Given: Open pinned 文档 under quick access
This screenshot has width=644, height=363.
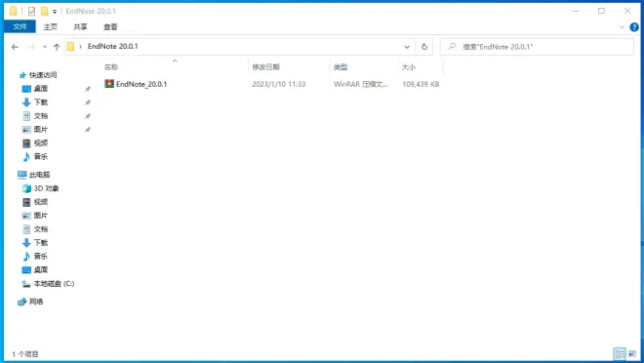Looking at the screenshot, I should tap(41, 116).
